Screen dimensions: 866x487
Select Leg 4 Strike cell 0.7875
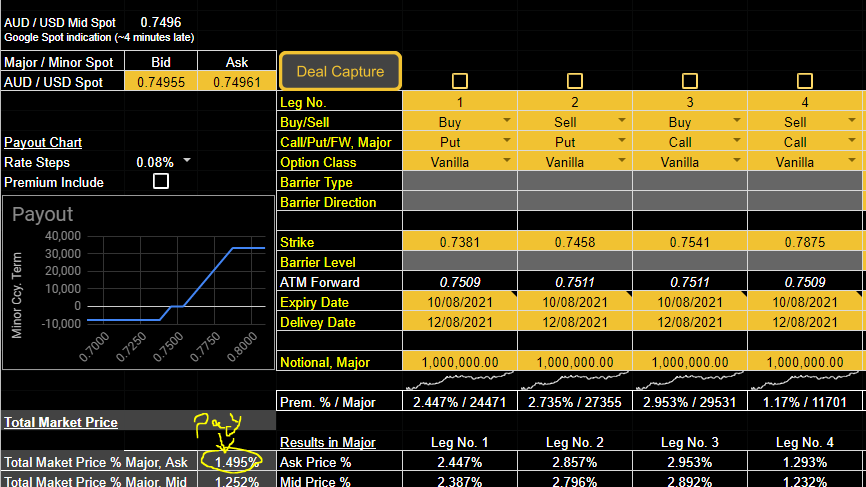coord(804,242)
